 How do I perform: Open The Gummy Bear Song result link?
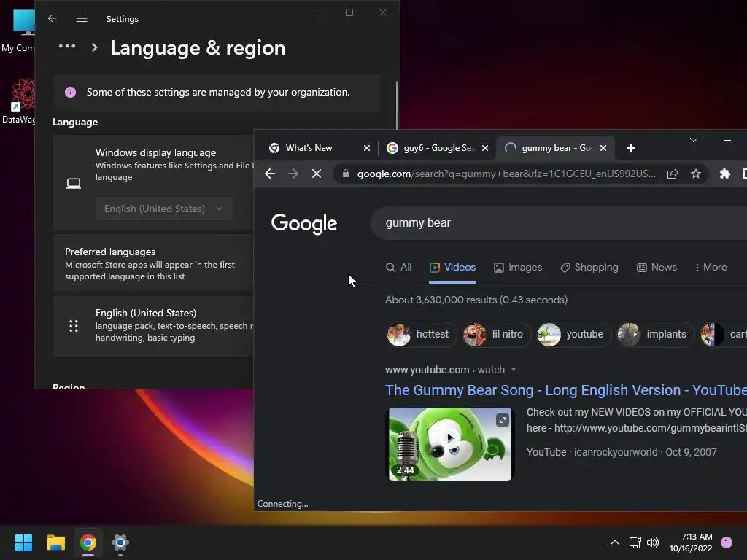click(566, 390)
